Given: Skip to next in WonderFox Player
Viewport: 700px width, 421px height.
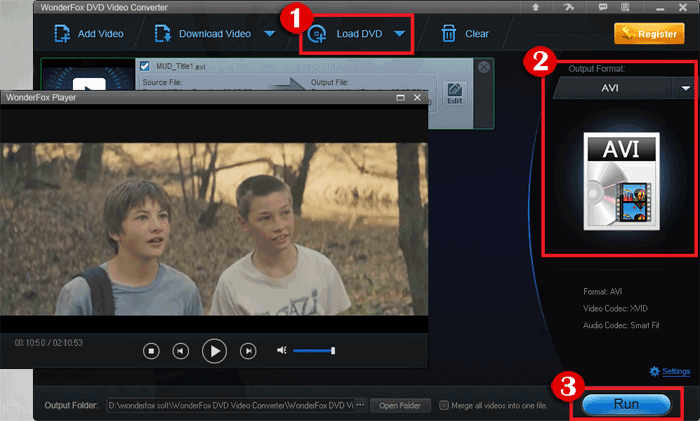Looking at the screenshot, I should click(248, 351).
